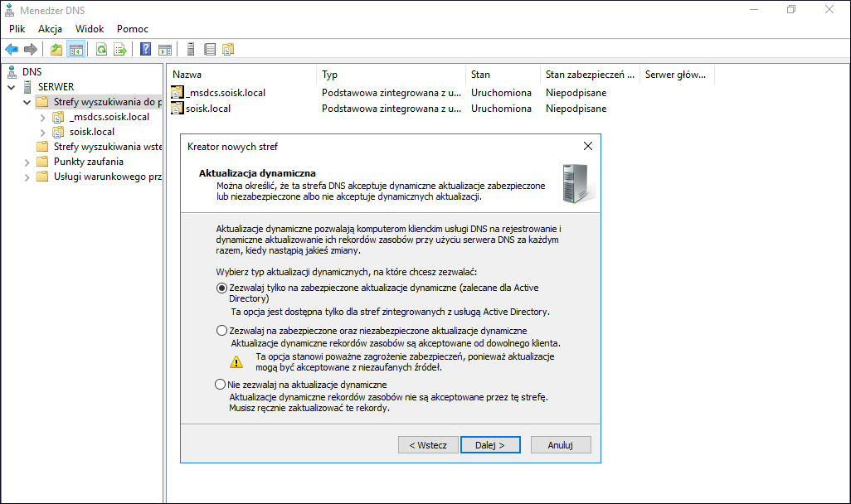Toggle the Show/Hide Console Tree icon

click(x=76, y=50)
